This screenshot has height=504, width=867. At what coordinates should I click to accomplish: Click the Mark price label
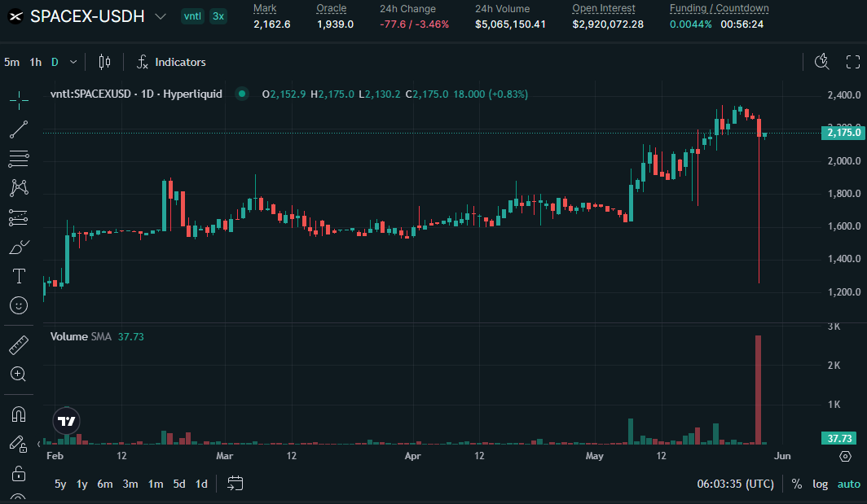265,8
